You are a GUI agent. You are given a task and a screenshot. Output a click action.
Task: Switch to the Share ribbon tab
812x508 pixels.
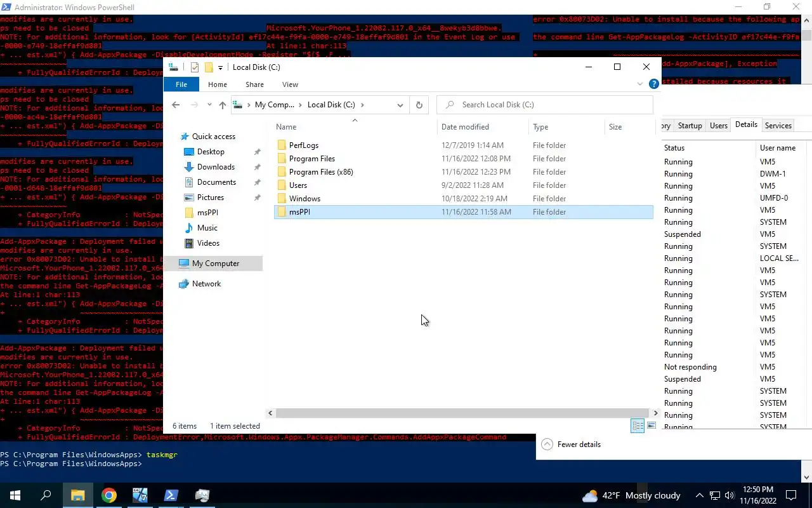pyautogui.click(x=254, y=84)
